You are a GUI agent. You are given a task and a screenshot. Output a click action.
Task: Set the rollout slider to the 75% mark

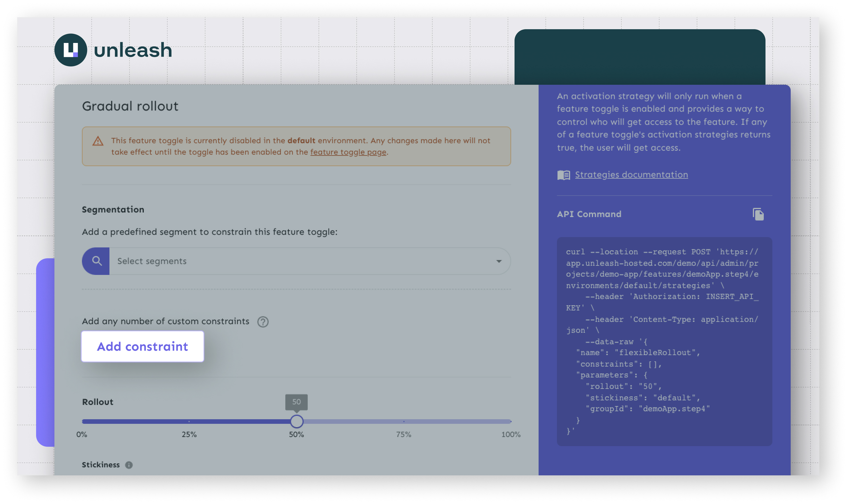tap(404, 421)
